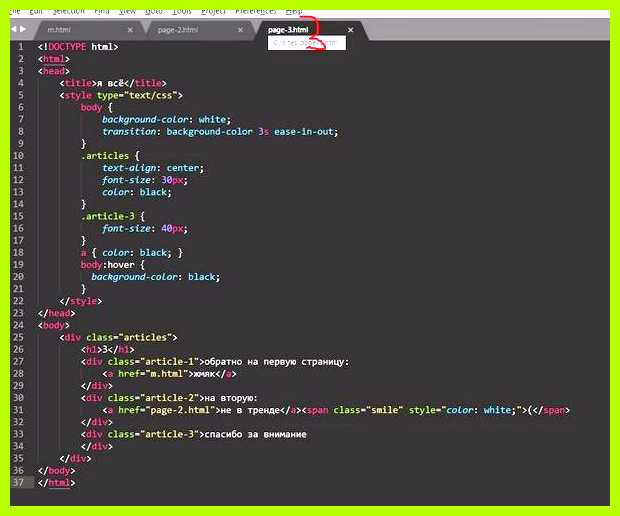The image size is (620, 516).
Task: Open the Help menu
Action: coord(294,11)
